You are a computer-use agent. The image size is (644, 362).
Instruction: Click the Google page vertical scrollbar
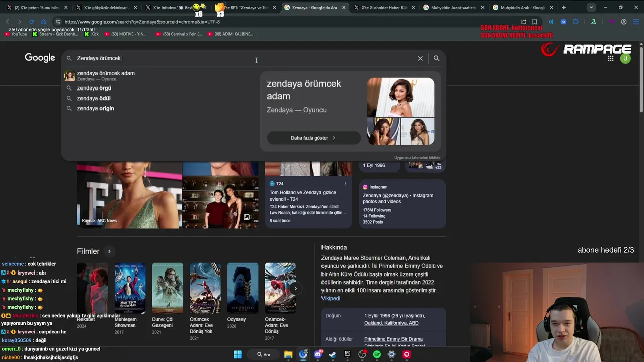641,79
